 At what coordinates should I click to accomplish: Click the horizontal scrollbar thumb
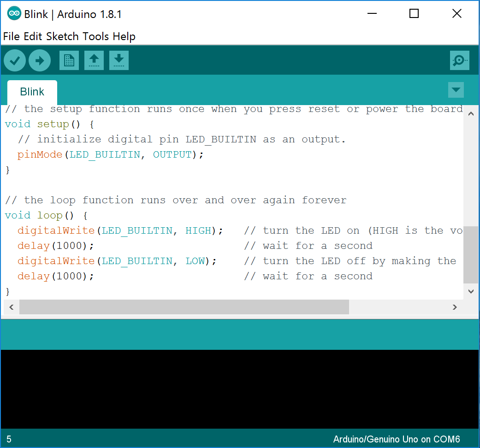[184, 307]
